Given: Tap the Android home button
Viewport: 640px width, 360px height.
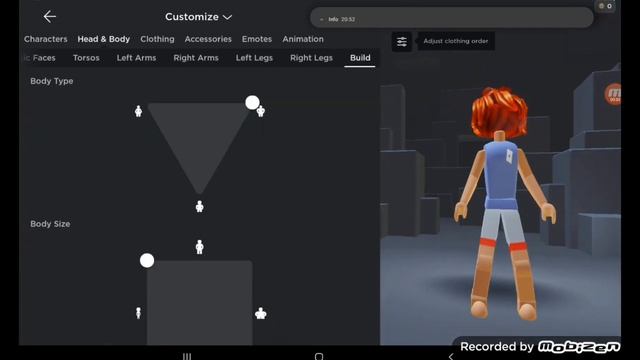Looking at the screenshot, I should [x=319, y=356].
